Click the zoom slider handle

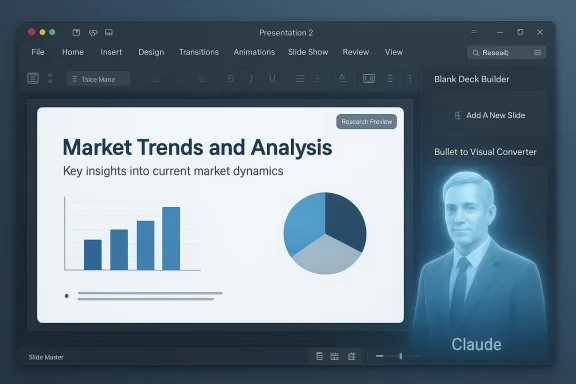coord(401,356)
